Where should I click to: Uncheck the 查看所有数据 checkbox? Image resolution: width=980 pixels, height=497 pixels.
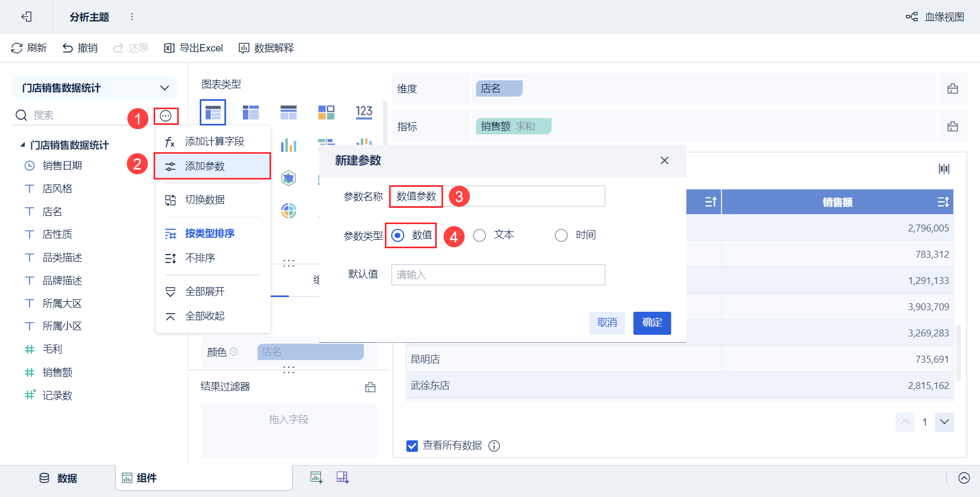[412, 446]
